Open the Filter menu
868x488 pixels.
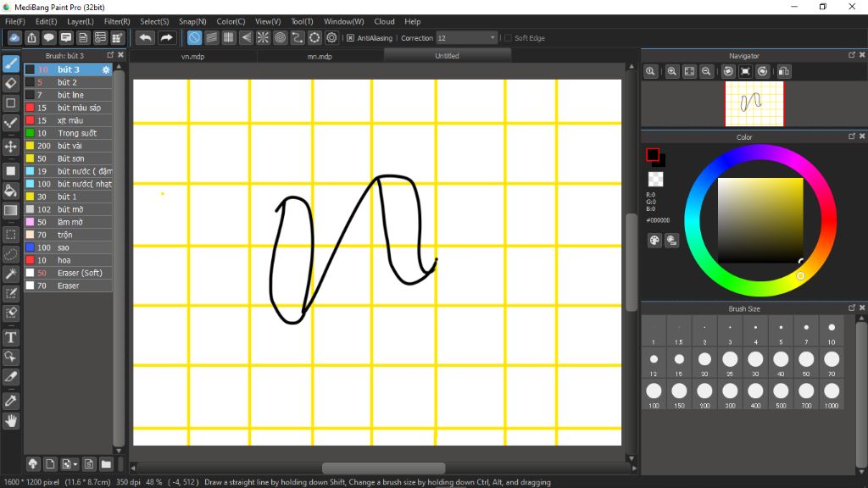coord(117,21)
